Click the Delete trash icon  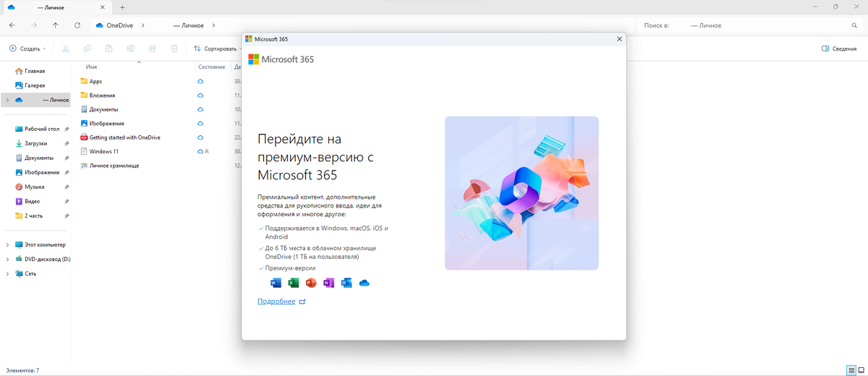pos(174,48)
